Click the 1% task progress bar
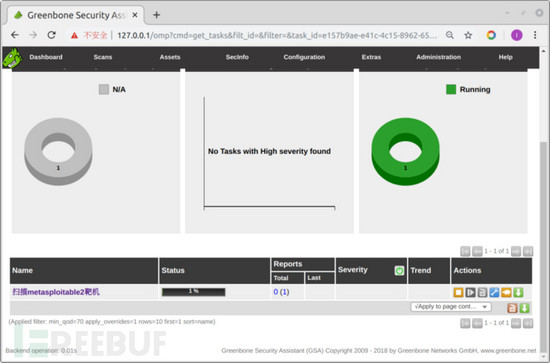Screen dimensions: 550x363 (194, 292)
